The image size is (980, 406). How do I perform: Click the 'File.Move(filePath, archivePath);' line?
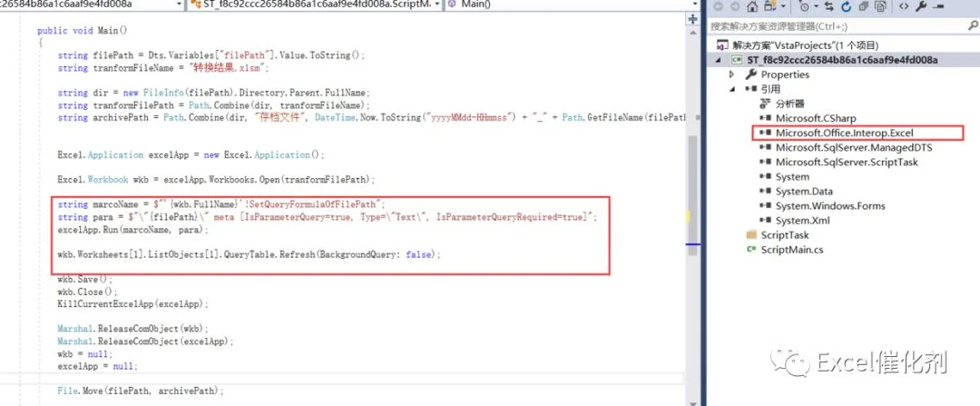pos(140,391)
